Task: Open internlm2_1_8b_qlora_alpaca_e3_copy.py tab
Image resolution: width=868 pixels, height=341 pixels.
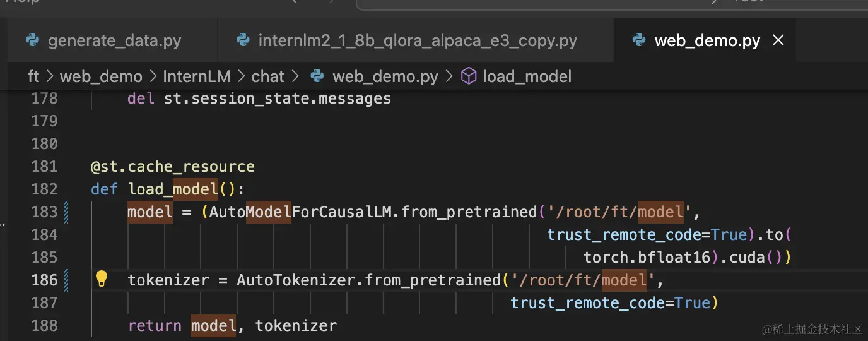Action: 417,41
